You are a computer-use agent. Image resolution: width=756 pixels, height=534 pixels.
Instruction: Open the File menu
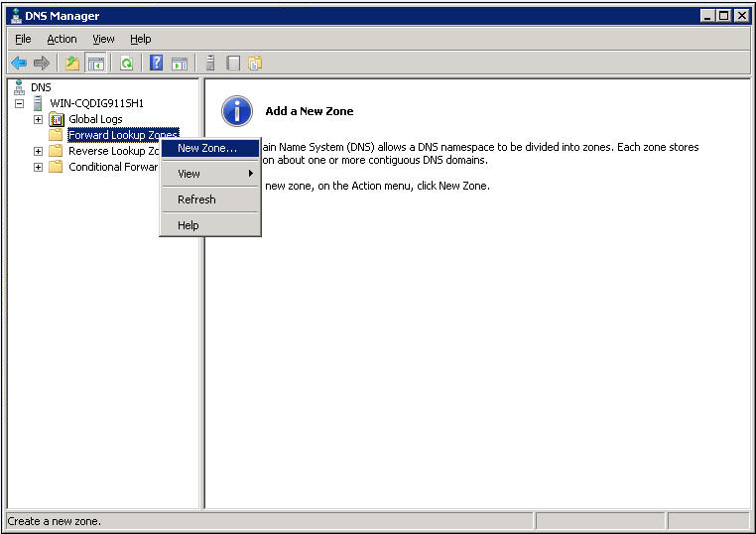(23, 39)
